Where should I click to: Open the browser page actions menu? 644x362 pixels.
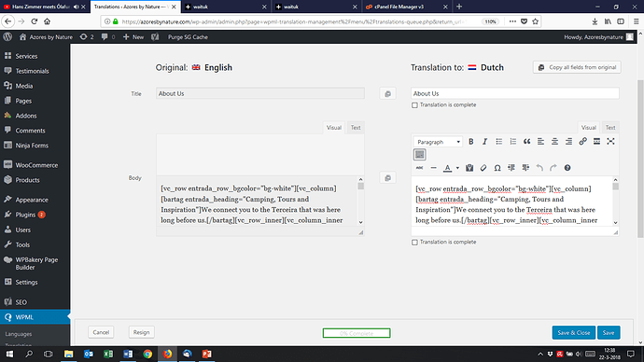512,21
